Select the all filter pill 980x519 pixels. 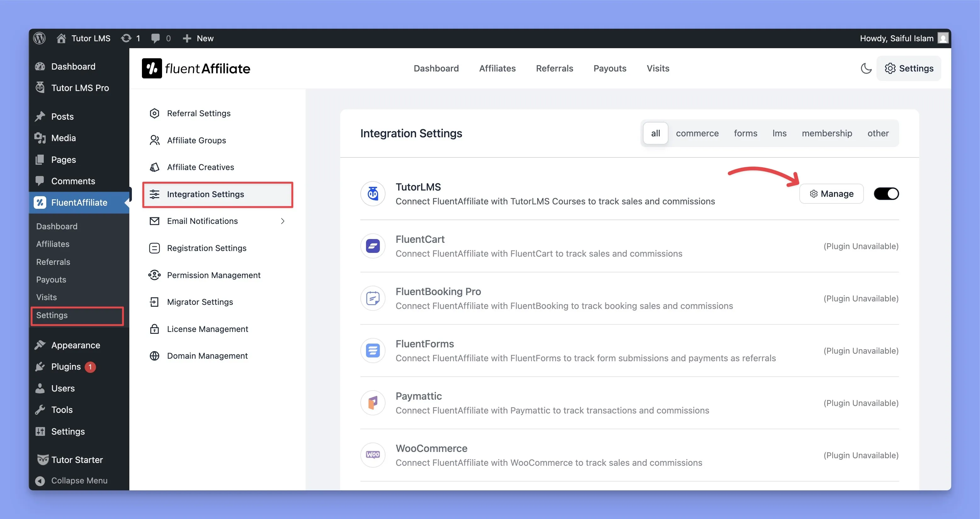(655, 133)
